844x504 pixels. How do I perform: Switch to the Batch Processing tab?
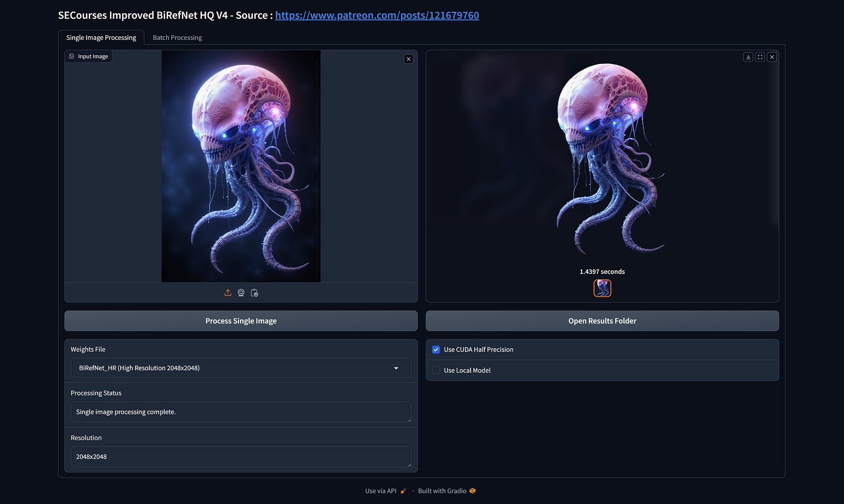pyautogui.click(x=177, y=38)
